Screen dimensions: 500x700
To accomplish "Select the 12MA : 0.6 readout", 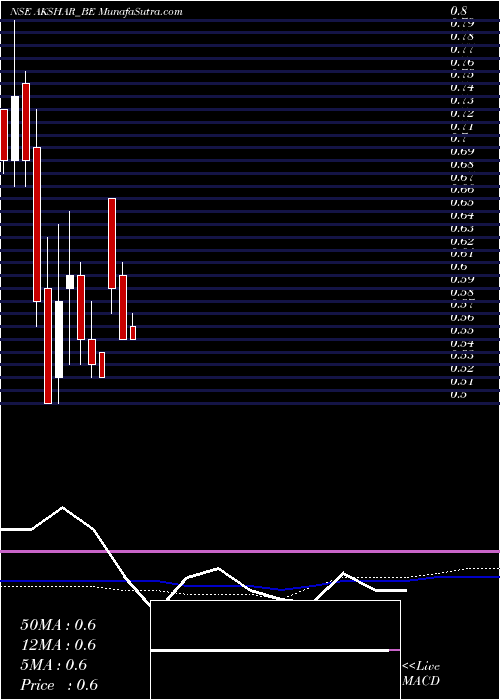I will click(58, 645).
